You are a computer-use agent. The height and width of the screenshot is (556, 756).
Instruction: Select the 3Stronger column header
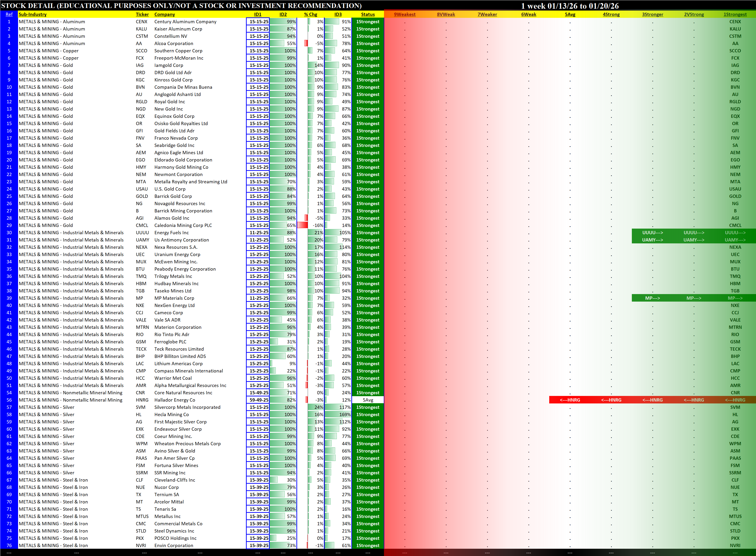pos(652,15)
